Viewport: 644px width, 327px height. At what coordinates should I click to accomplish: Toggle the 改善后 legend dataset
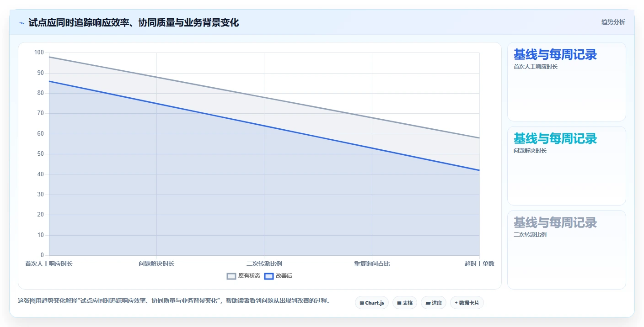[x=278, y=276]
